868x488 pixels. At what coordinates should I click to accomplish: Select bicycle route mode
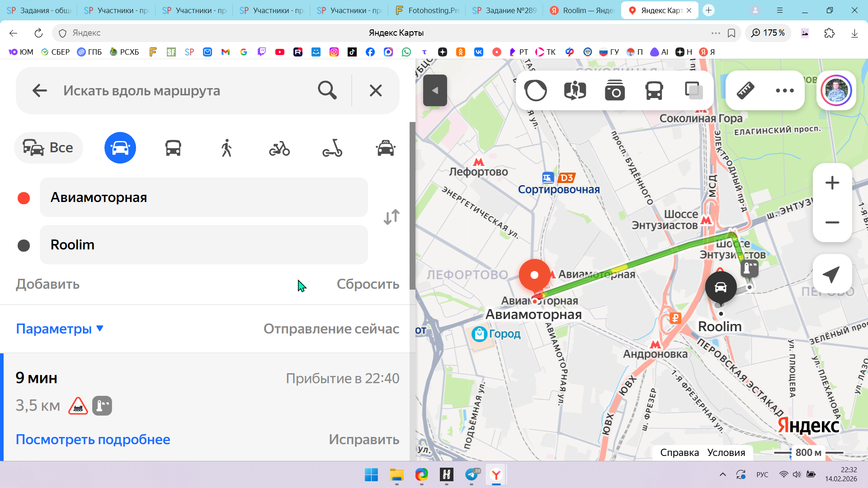(279, 148)
